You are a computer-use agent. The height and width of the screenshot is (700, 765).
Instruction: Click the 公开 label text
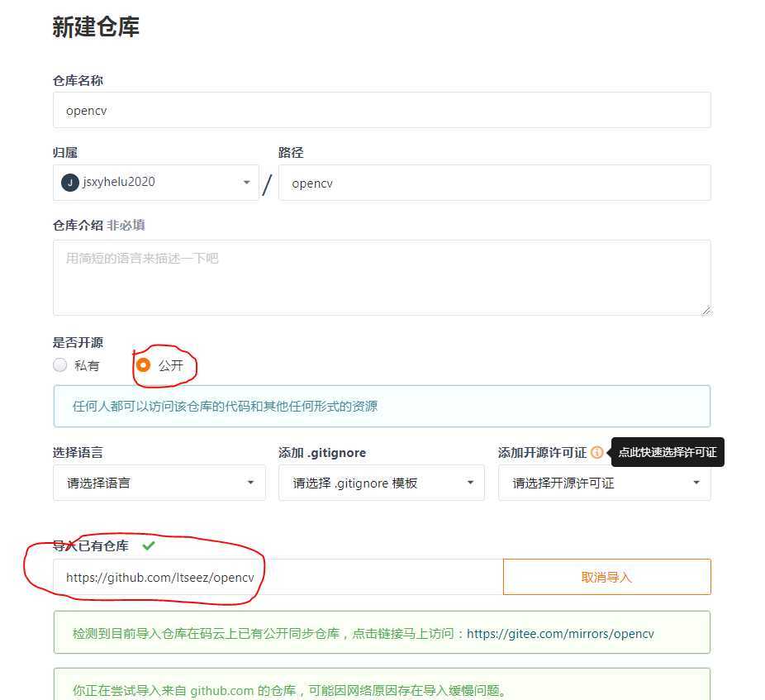(171, 365)
